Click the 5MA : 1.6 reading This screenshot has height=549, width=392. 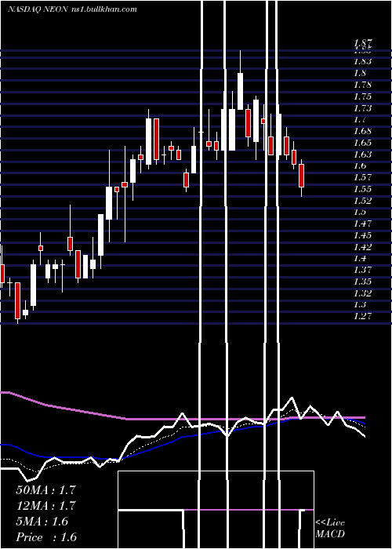(x=42, y=522)
